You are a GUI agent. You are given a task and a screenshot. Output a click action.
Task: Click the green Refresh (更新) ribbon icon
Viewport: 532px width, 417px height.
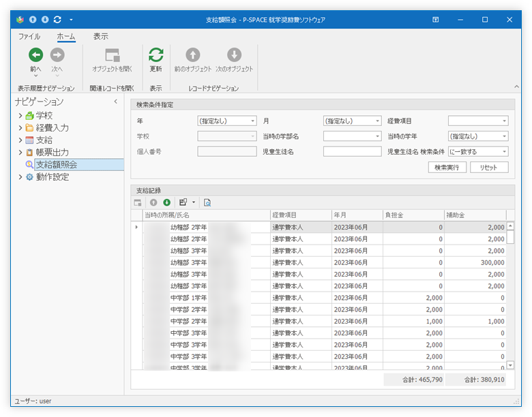pyautogui.click(x=156, y=55)
